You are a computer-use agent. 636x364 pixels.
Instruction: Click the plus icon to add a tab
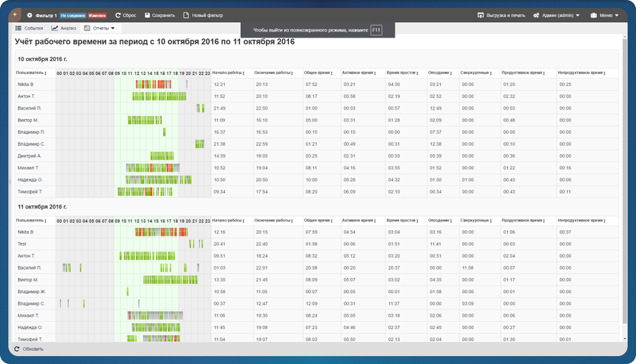(x=15, y=15)
